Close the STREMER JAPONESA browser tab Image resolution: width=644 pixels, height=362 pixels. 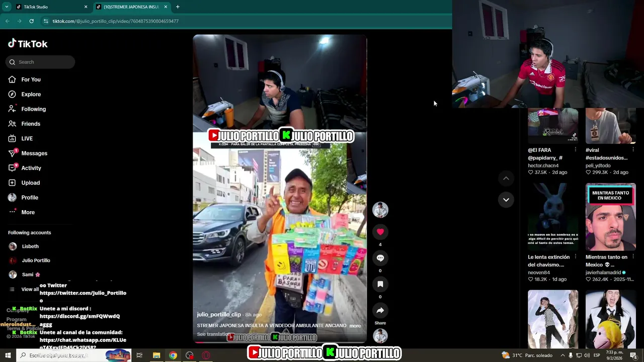[166, 7]
